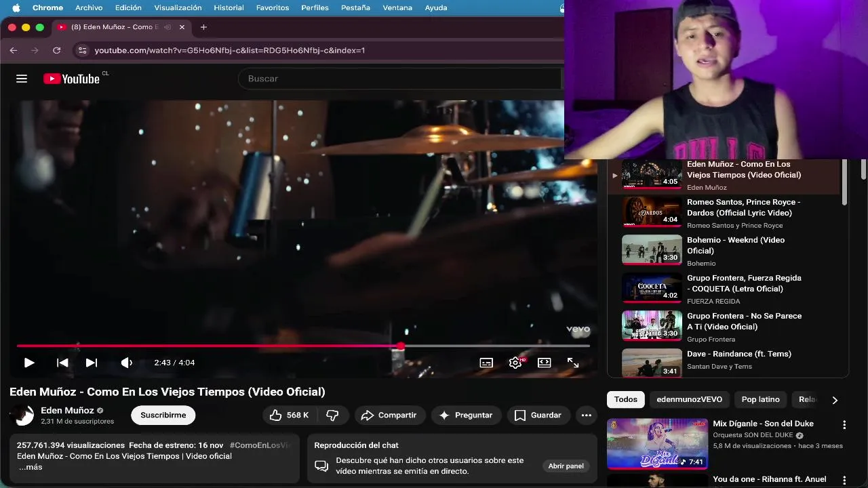
Task: Select the Pop latino filter chip
Action: [760, 399]
